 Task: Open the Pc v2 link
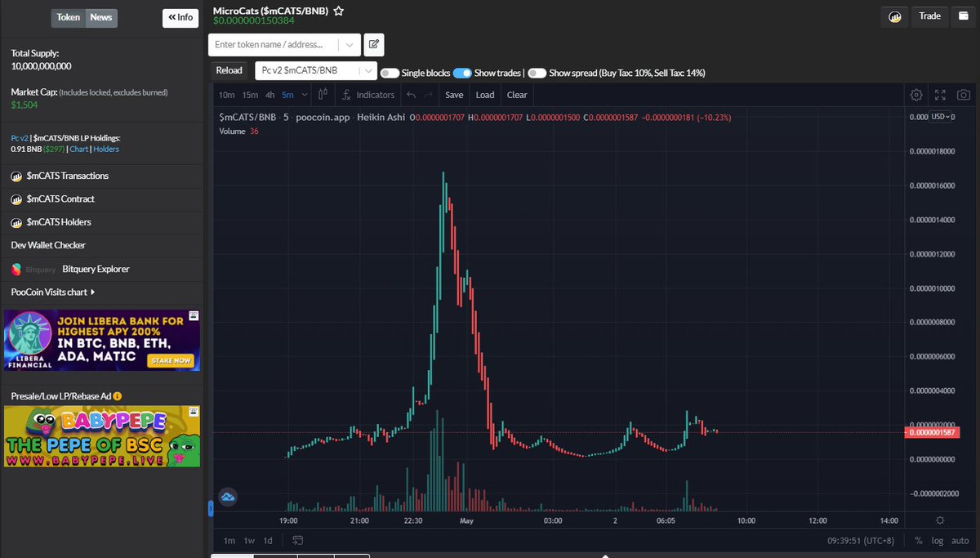[19, 138]
